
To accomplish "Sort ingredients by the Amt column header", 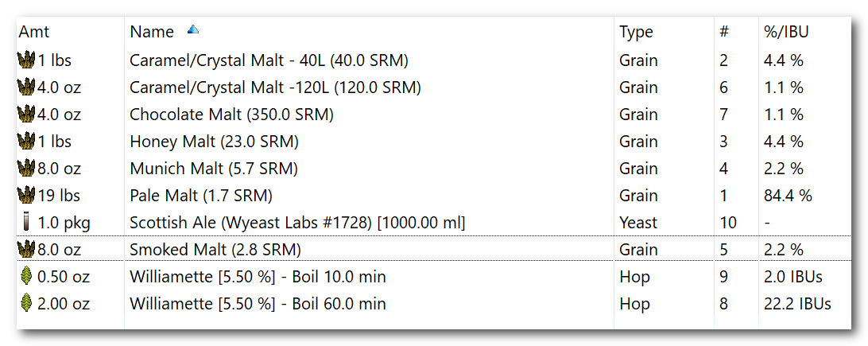I will coord(33,32).
